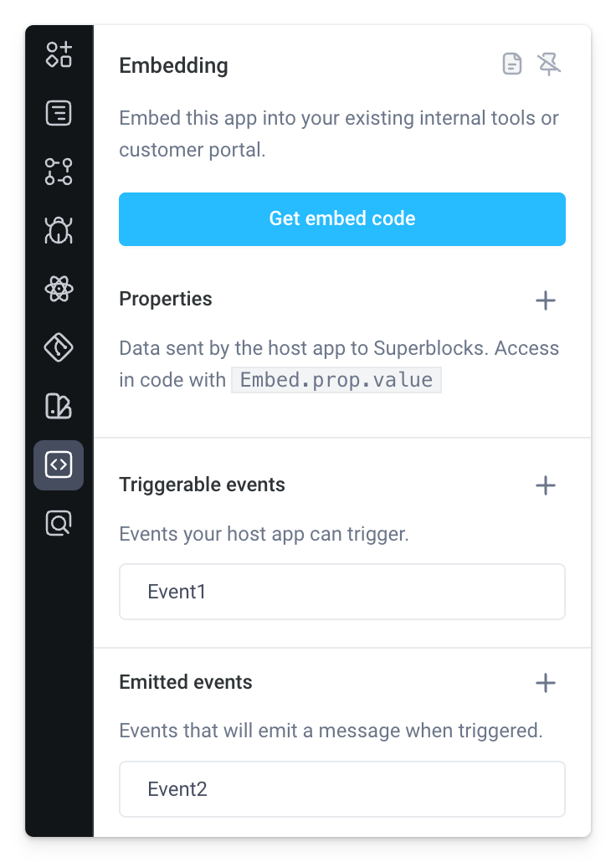Open the search panel in sidebar
The width and height of the screenshot is (616, 862).
pos(58,523)
